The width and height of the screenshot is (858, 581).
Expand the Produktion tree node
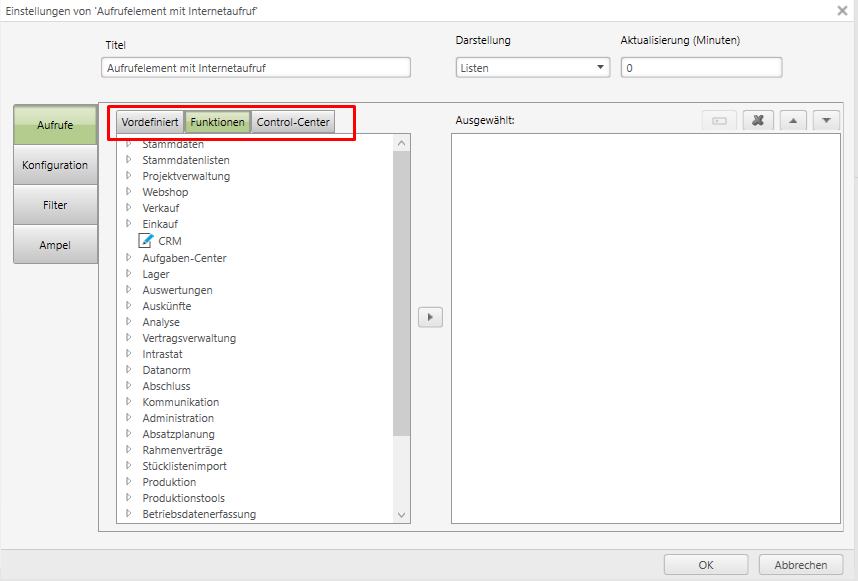pyautogui.click(x=129, y=482)
